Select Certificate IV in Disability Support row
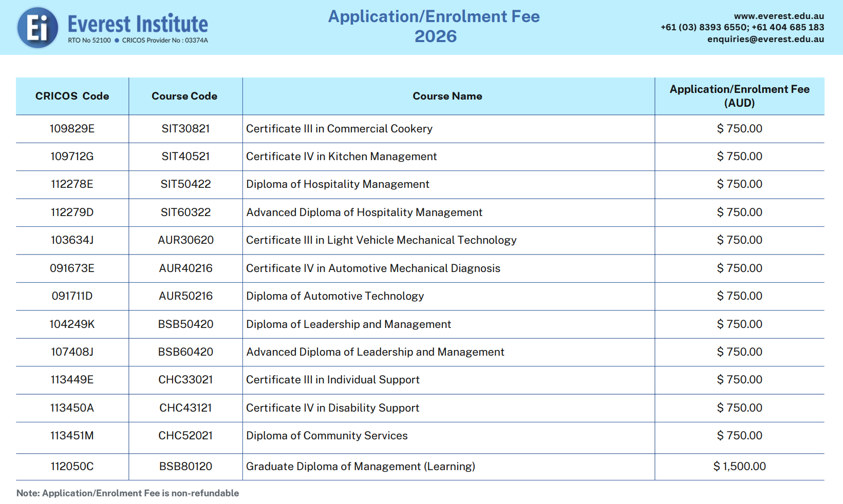The image size is (843, 504). click(x=332, y=408)
